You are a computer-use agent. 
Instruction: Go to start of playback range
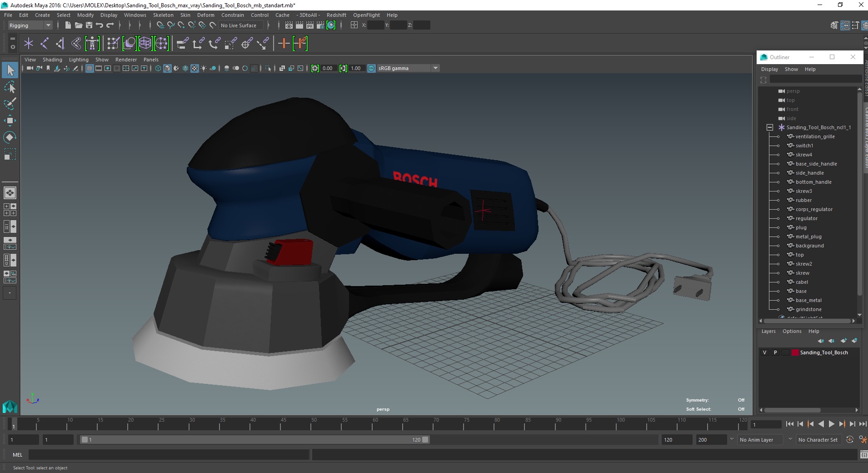coord(790,424)
